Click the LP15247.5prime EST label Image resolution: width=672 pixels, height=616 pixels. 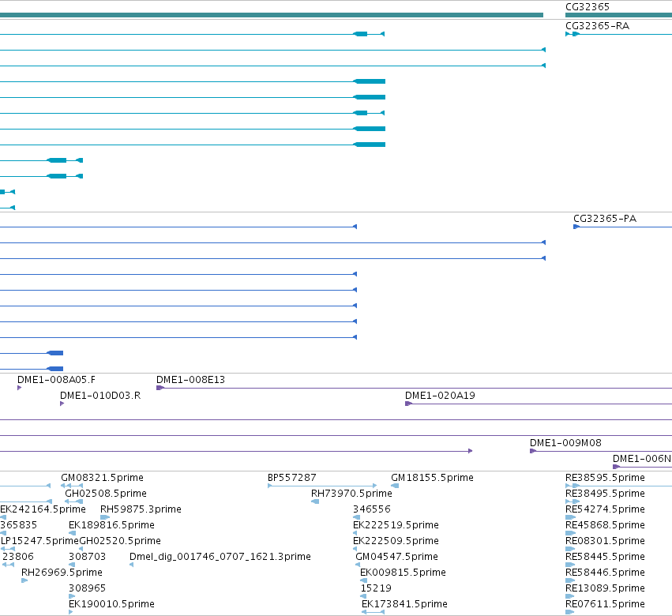[x=39, y=541]
